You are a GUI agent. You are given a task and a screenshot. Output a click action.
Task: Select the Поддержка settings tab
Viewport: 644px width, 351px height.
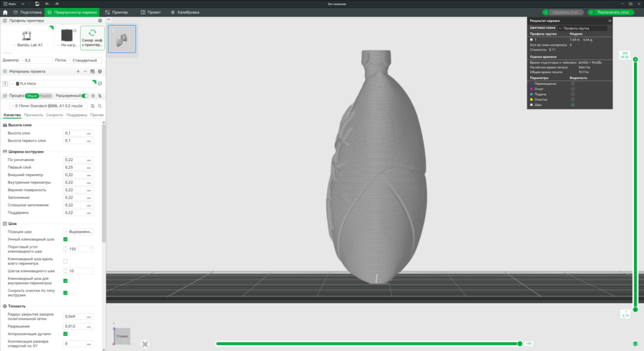coord(77,115)
